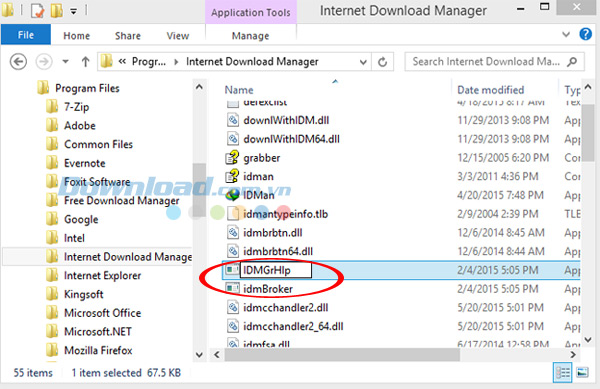Image resolution: width=600 pixels, height=389 pixels.
Task: Click the Back navigation arrow
Action: click(18, 62)
